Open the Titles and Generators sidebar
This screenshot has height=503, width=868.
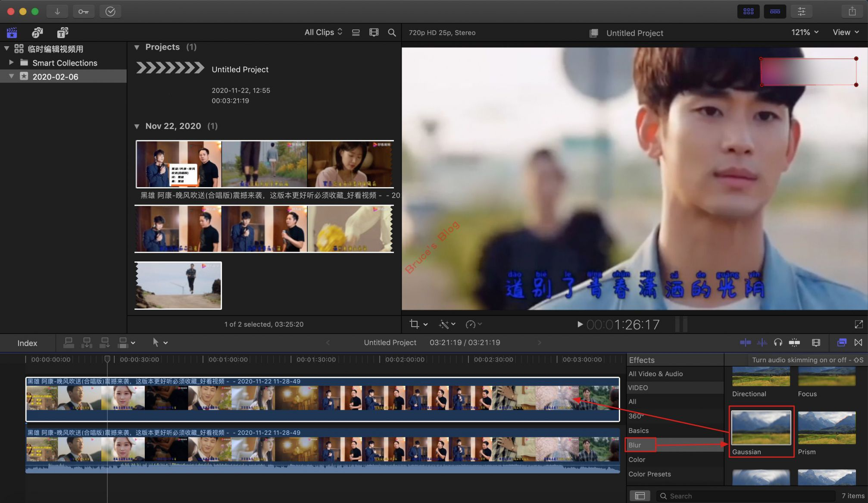tap(63, 33)
